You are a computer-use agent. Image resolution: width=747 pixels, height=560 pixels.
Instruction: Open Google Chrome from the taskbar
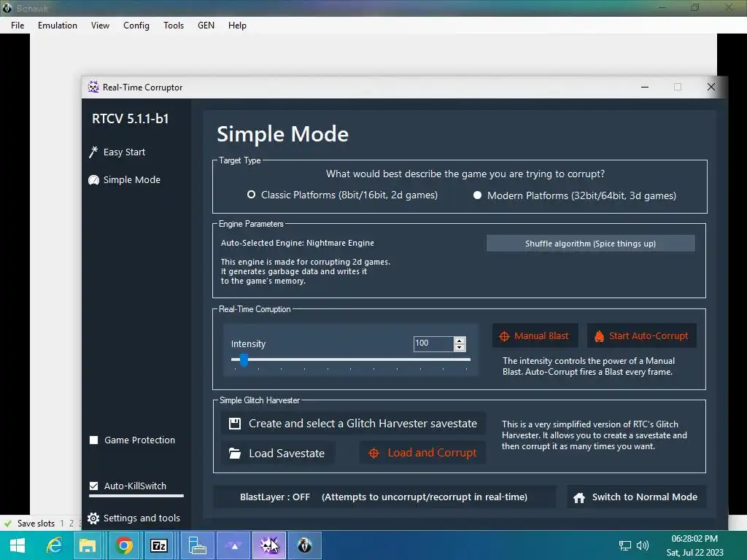(x=124, y=545)
